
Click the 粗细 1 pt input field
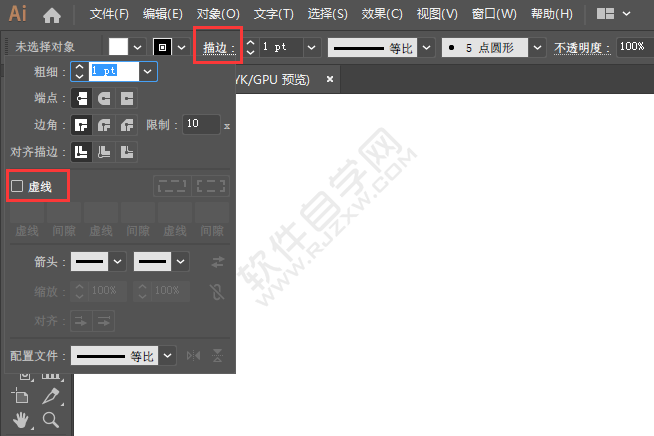click(x=114, y=71)
